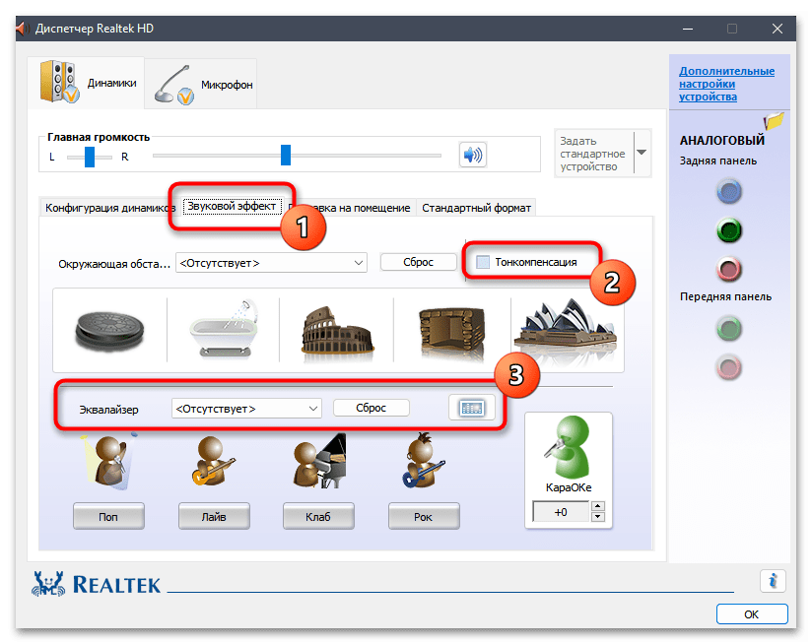Select the manhole sewer environment preset
This screenshot has width=812, height=644.
coord(109,331)
